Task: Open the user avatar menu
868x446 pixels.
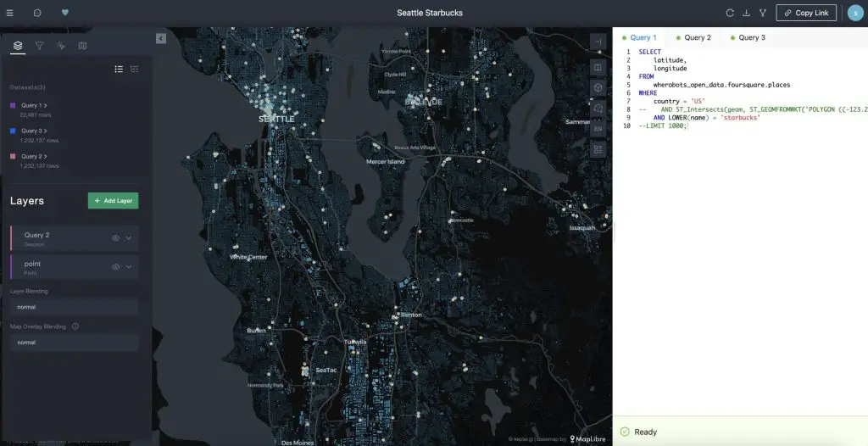Action: click(x=855, y=13)
